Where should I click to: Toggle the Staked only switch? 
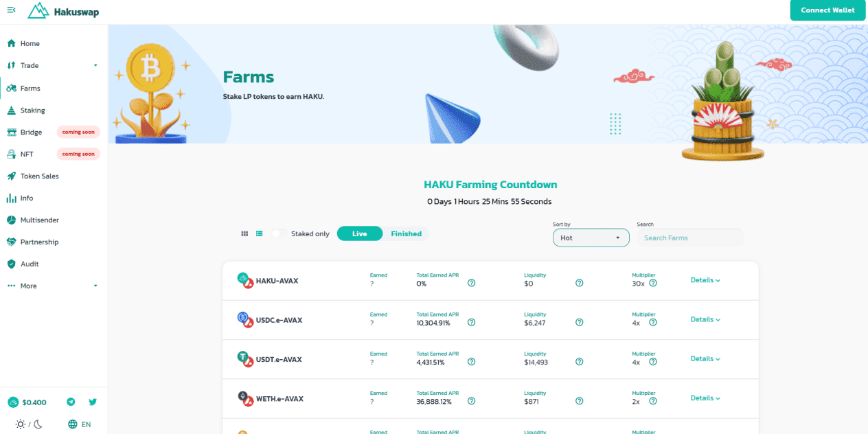click(279, 233)
